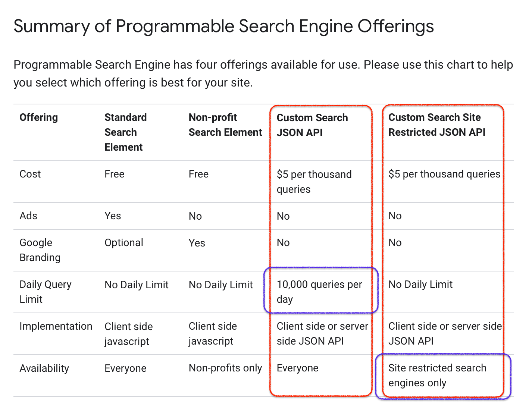Click "Client side or server side JSON API" under Custom Search JSON API
The height and width of the screenshot is (402, 532).
322,334
